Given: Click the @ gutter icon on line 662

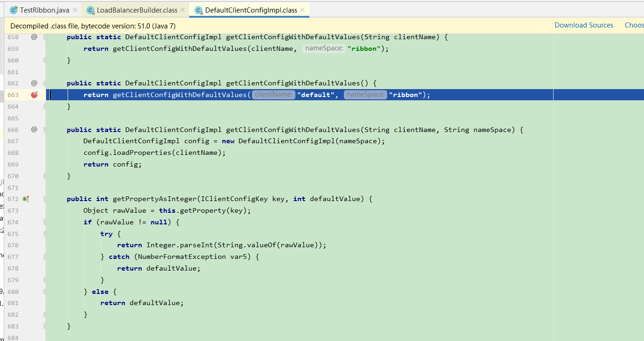Looking at the screenshot, I should pyautogui.click(x=34, y=83).
